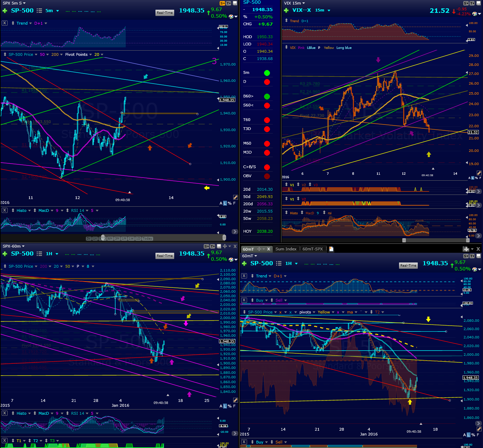Click the right slider handle on the 5m time range bar
The width and height of the screenshot is (483, 448).
224,238
